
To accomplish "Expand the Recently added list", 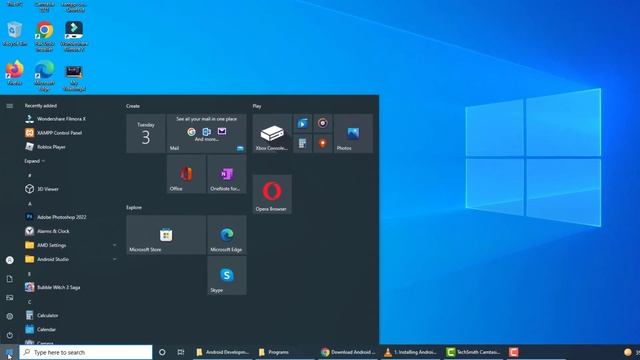I will pos(34,161).
